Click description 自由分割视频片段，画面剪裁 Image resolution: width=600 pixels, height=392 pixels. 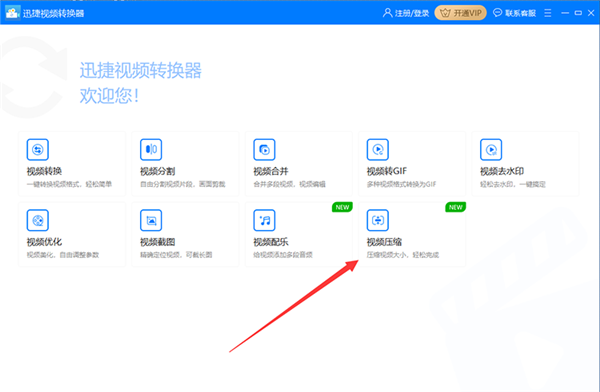click(x=183, y=184)
